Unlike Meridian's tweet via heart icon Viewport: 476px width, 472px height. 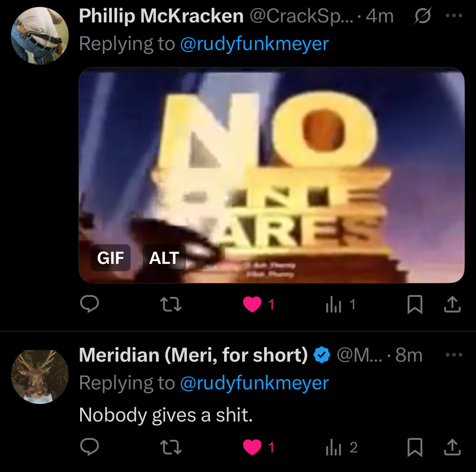pyautogui.click(x=252, y=447)
